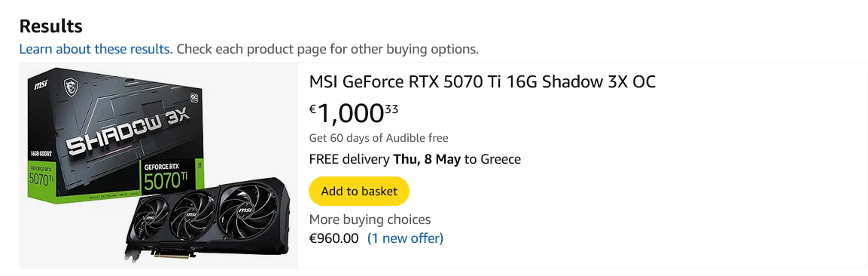
Task: Add the graphics card to basket
Action: (x=359, y=192)
